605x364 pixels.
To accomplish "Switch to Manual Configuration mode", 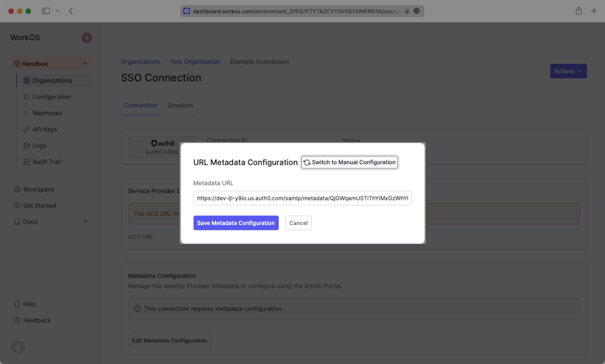I will 349,162.
